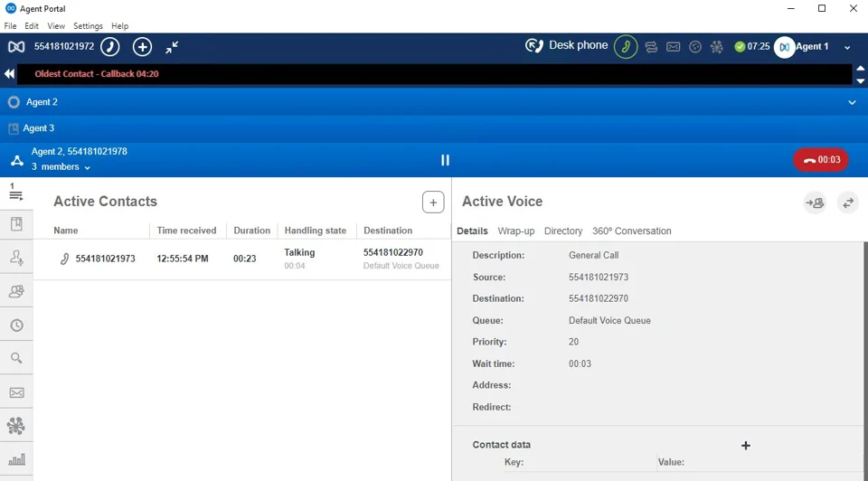Open the Help menu
This screenshot has height=481, width=868.
pos(119,26)
